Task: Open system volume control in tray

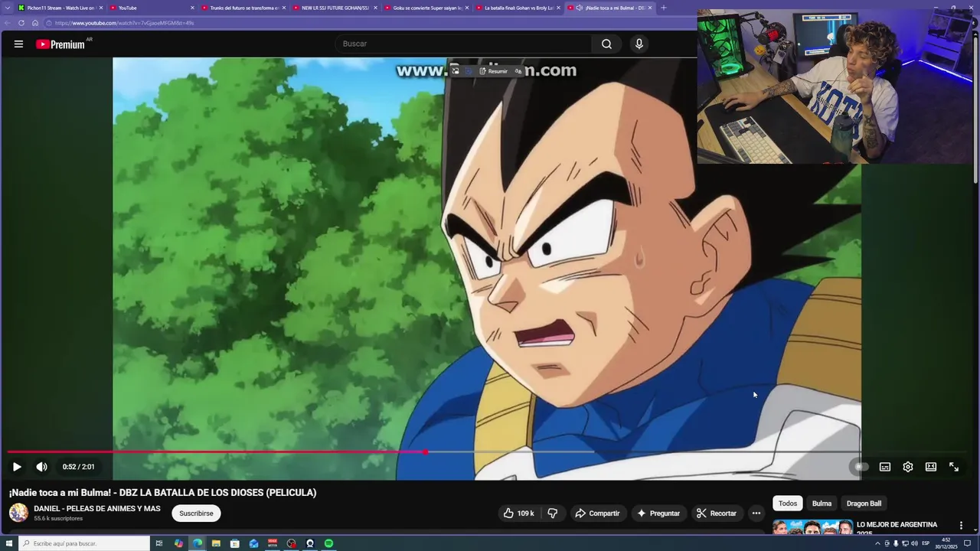Action: (x=914, y=543)
